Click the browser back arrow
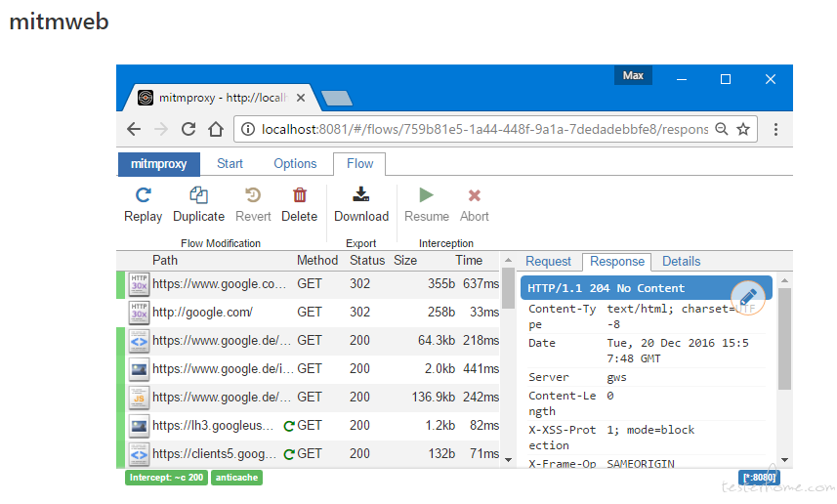 coord(134,129)
